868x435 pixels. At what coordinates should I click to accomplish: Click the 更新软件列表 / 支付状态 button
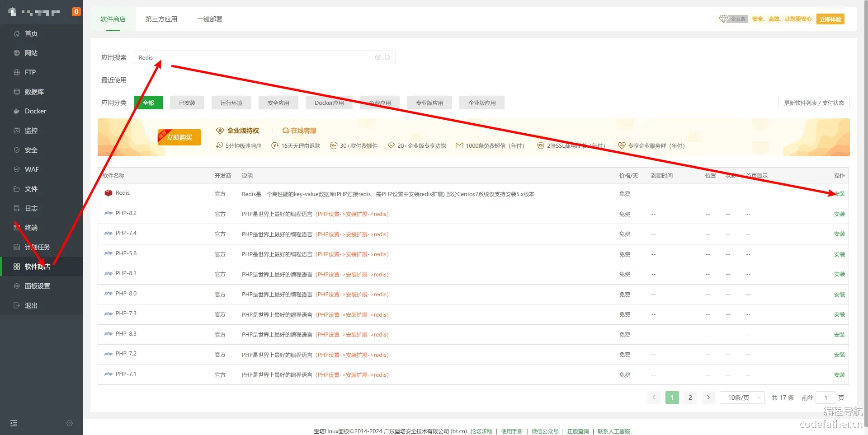click(x=814, y=103)
